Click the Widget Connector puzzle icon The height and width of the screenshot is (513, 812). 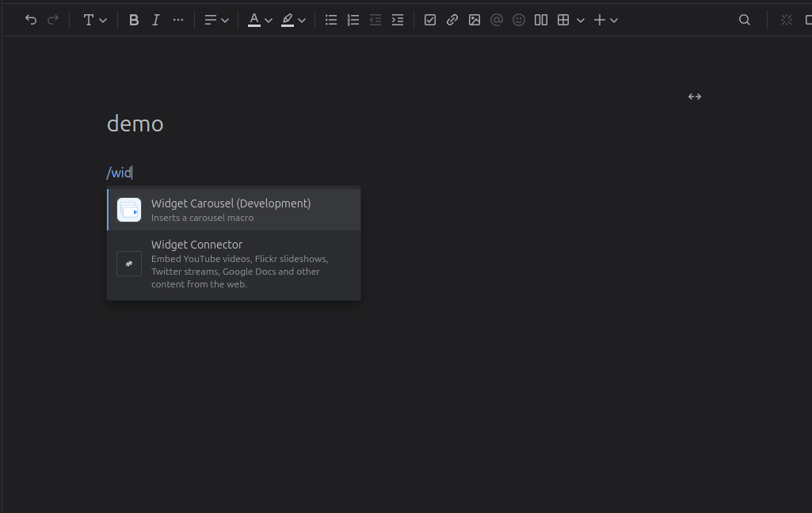tap(129, 264)
